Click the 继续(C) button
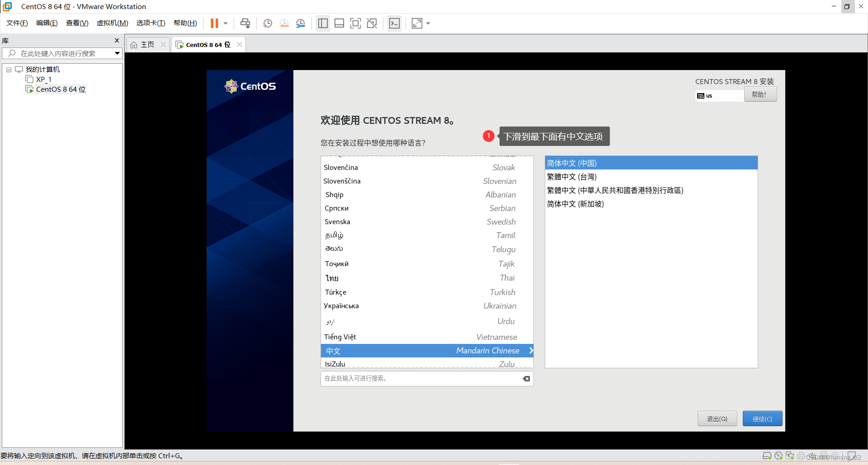 [762, 418]
